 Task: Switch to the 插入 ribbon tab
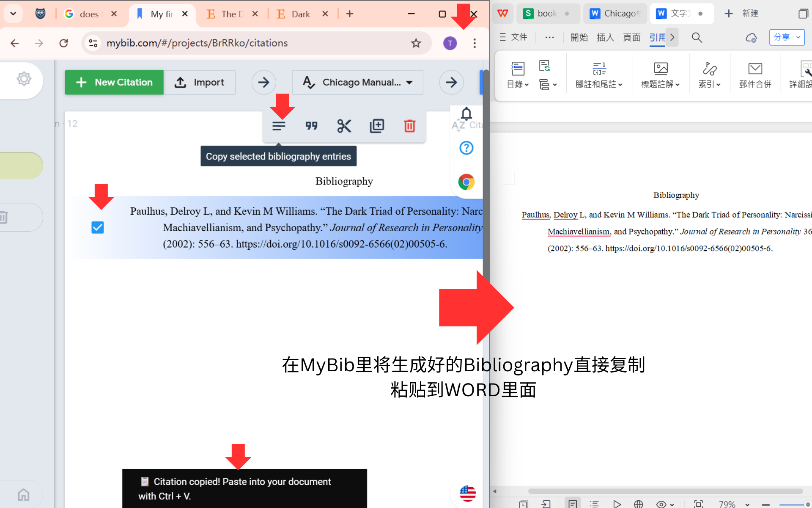[605, 37]
